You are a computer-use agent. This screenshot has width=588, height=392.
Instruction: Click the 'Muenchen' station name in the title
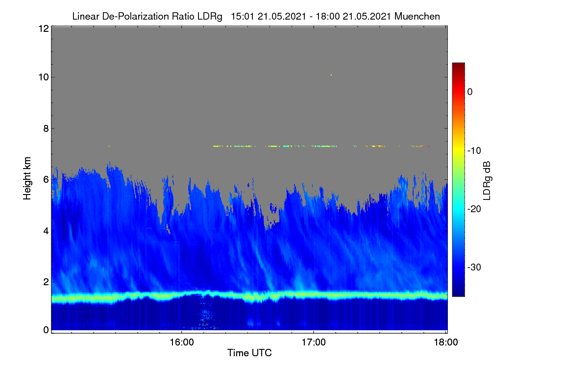[x=417, y=16]
